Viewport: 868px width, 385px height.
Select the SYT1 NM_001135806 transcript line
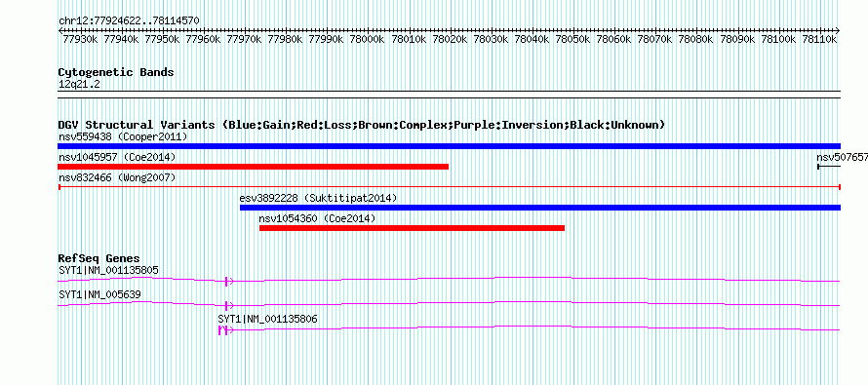coord(530,328)
